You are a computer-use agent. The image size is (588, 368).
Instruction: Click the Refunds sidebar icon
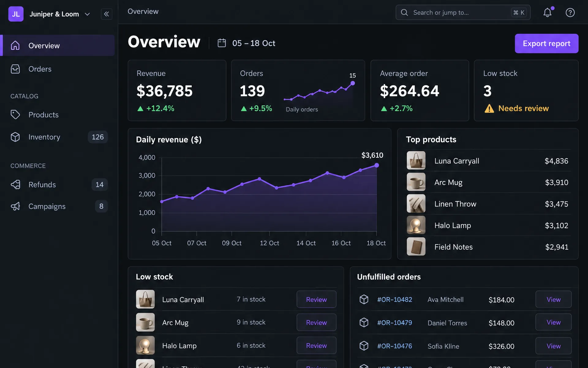click(x=15, y=185)
